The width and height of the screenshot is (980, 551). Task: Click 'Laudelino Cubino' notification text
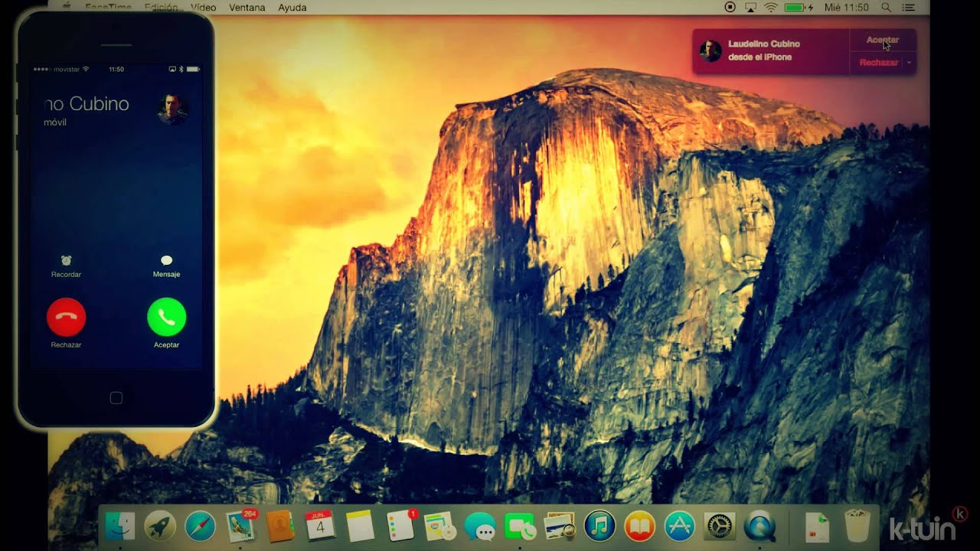[763, 44]
